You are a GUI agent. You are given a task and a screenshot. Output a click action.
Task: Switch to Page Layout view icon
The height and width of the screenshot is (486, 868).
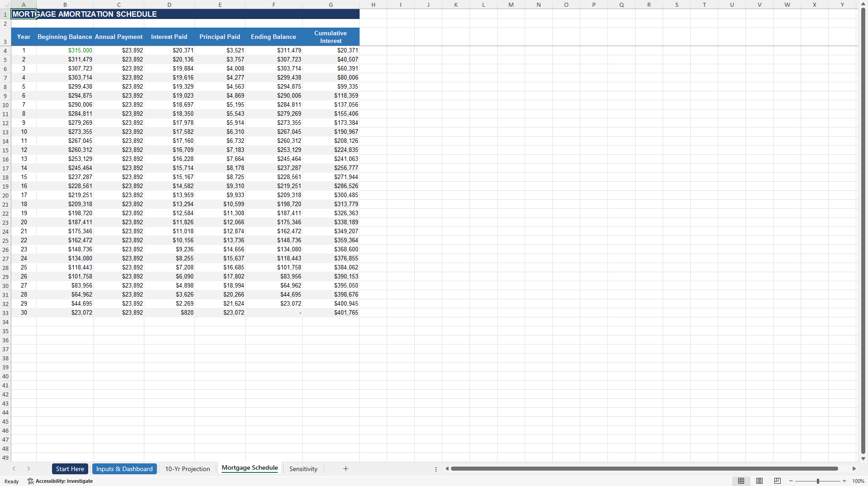pyautogui.click(x=759, y=481)
